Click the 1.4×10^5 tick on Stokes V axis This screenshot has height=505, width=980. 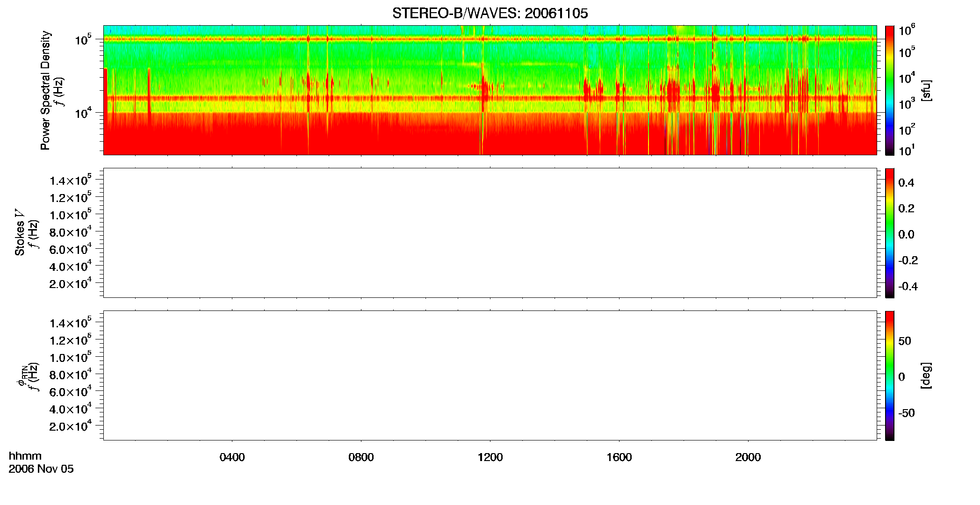[x=71, y=180]
